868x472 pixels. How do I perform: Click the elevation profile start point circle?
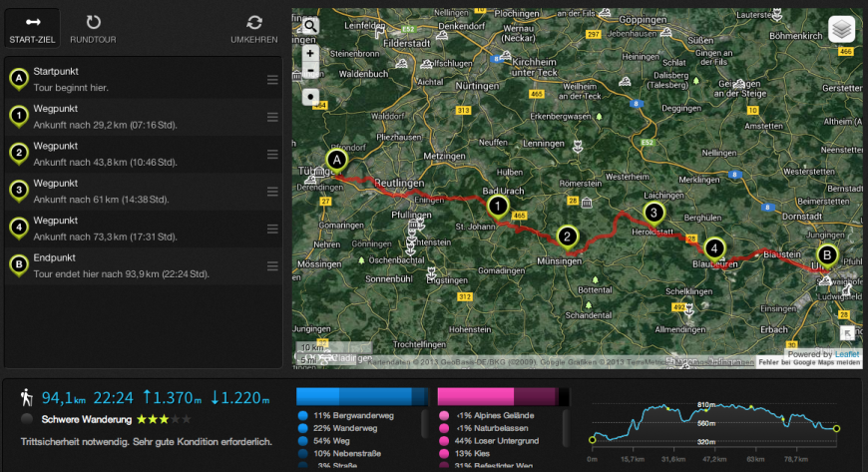click(x=593, y=440)
